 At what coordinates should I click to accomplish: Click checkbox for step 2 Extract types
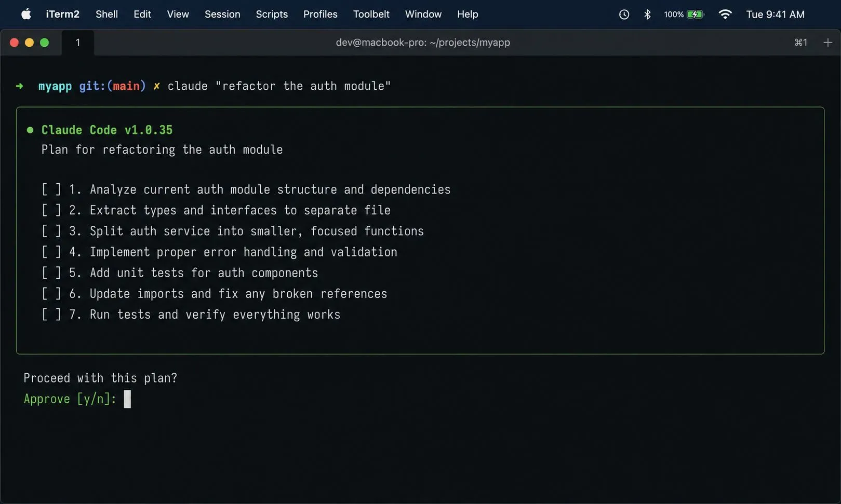(51, 210)
